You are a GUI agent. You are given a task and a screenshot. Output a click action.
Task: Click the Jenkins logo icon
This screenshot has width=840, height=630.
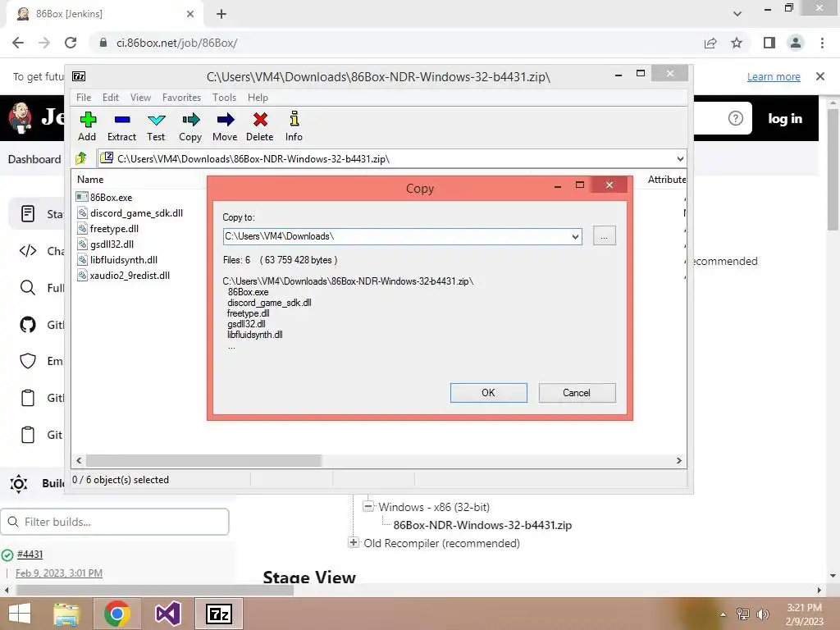[x=21, y=118]
